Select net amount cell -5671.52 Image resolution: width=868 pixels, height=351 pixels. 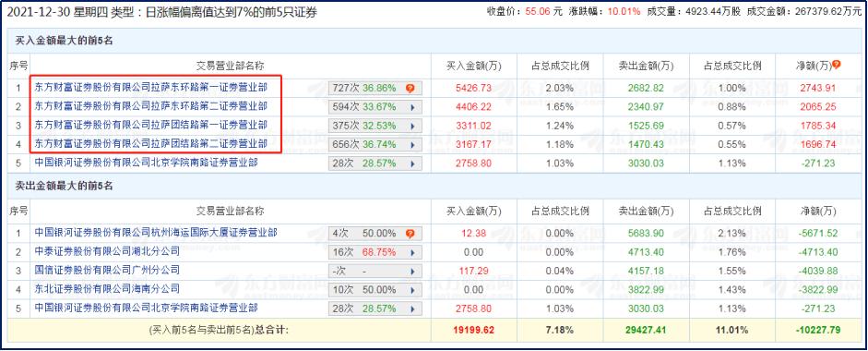(x=818, y=234)
